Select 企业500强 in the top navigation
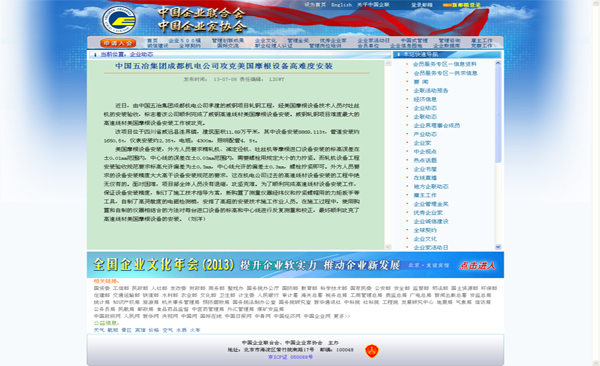 coord(184,40)
